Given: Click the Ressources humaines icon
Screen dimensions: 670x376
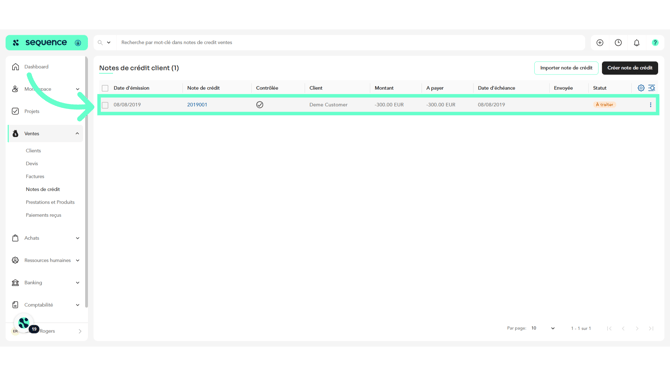Looking at the screenshot, I should 15,260.
